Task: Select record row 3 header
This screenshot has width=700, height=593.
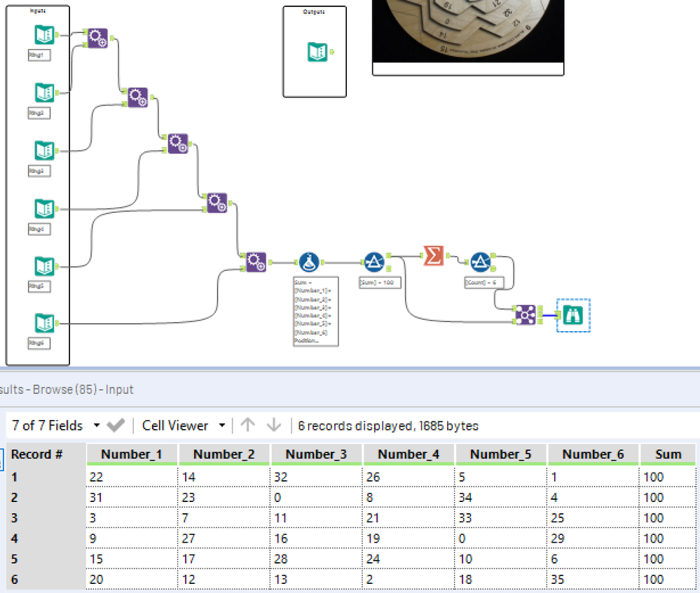Action: point(46,518)
